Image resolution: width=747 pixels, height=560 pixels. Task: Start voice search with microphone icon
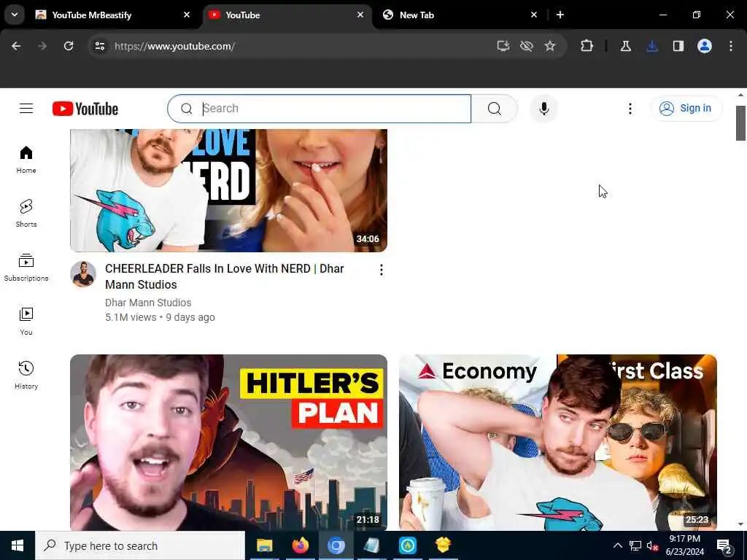(x=543, y=109)
